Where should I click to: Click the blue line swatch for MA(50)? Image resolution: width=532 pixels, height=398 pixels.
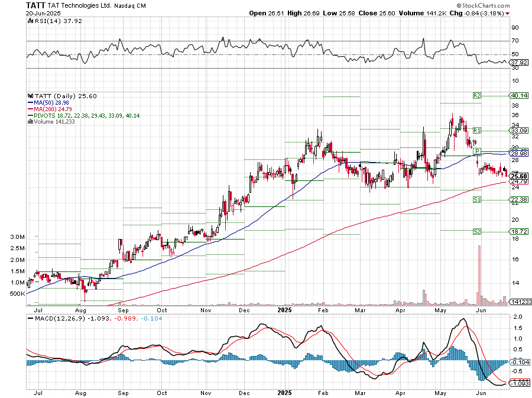pyautogui.click(x=30, y=102)
